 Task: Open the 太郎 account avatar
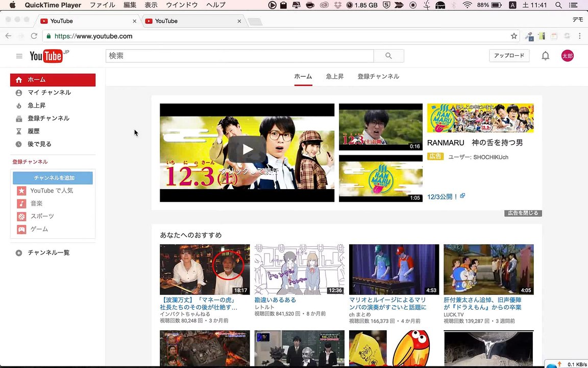click(x=567, y=56)
